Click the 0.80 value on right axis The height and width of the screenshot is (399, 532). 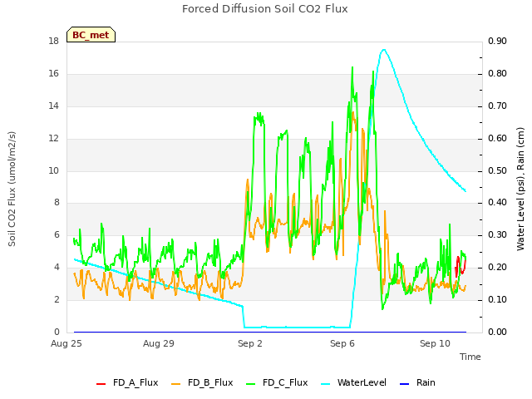(x=497, y=74)
